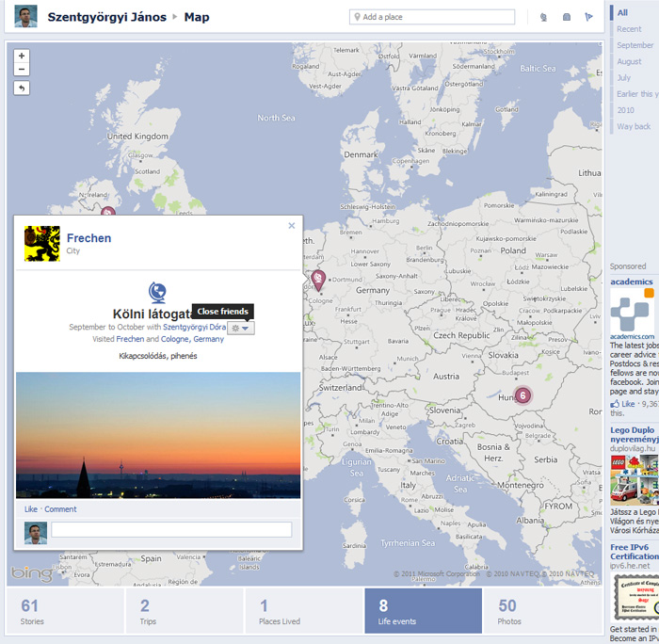
Task: Zoom out of the map with minus button
Action: coord(22,70)
